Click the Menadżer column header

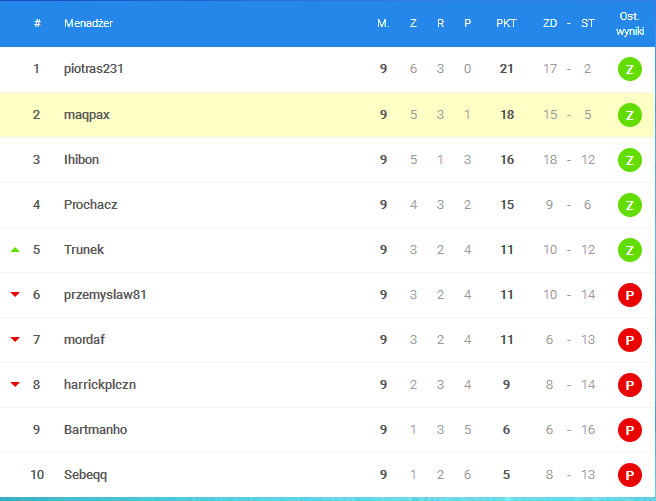[88, 23]
